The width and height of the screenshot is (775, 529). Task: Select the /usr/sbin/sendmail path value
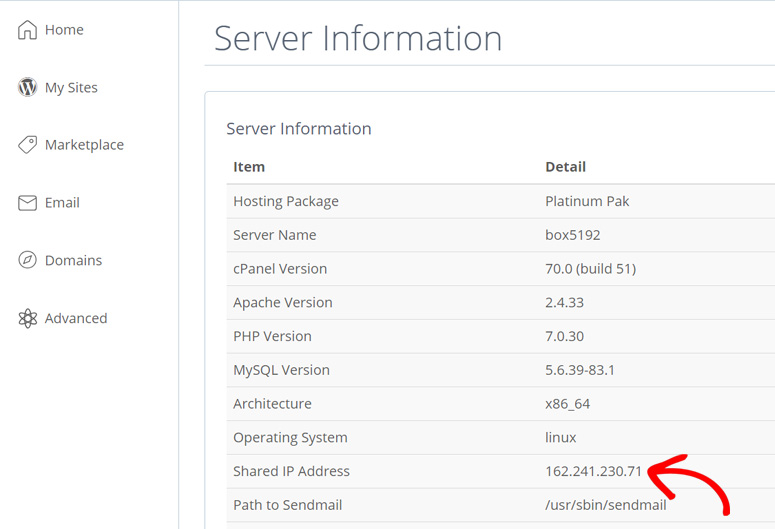(x=605, y=505)
